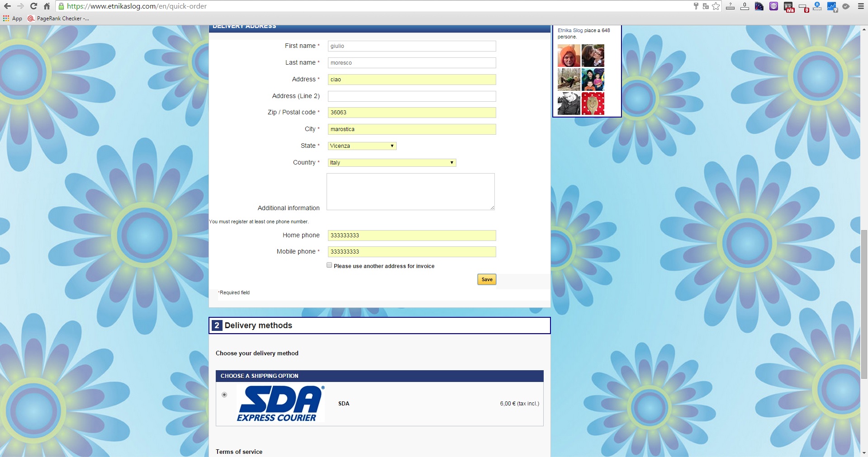Click the 'CHOOSE A SHIPPING OPTION' header
The height and width of the screenshot is (457, 868).
(x=260, y=376)
